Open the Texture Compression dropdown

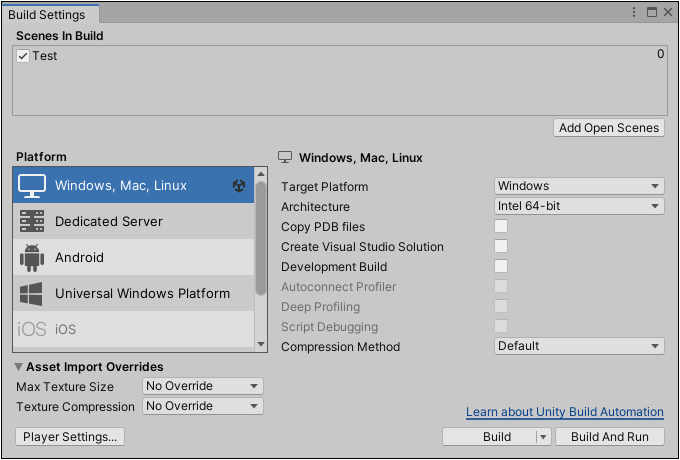coord(203,406)
